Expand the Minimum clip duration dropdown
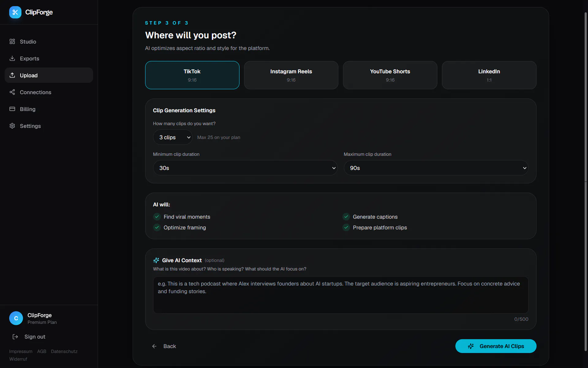Screen dimensions: 588x368 245,168
